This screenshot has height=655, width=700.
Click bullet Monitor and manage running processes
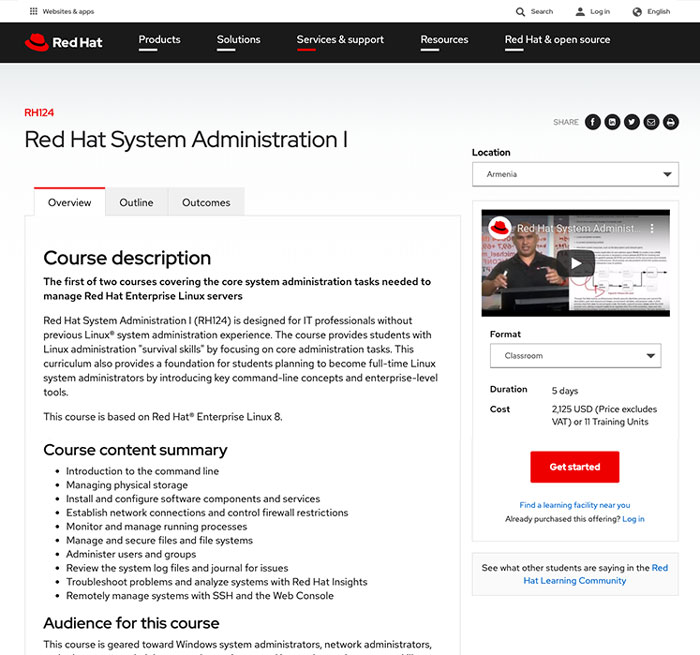[156, 526]
